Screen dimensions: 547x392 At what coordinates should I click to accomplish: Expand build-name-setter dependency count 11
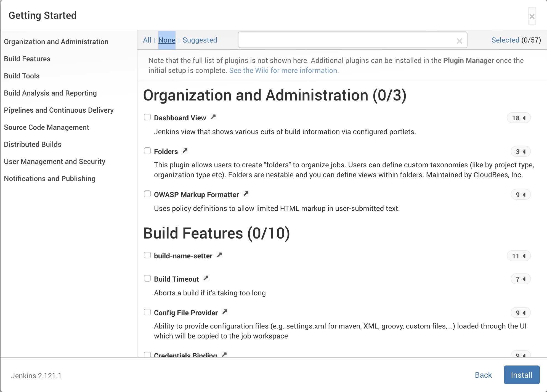(x=519, y=256)
